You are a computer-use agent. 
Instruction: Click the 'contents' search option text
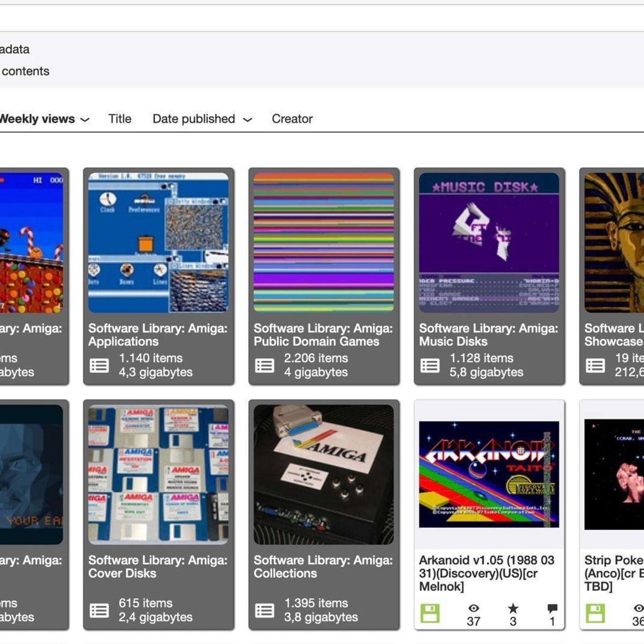click(x=26, y=71)
